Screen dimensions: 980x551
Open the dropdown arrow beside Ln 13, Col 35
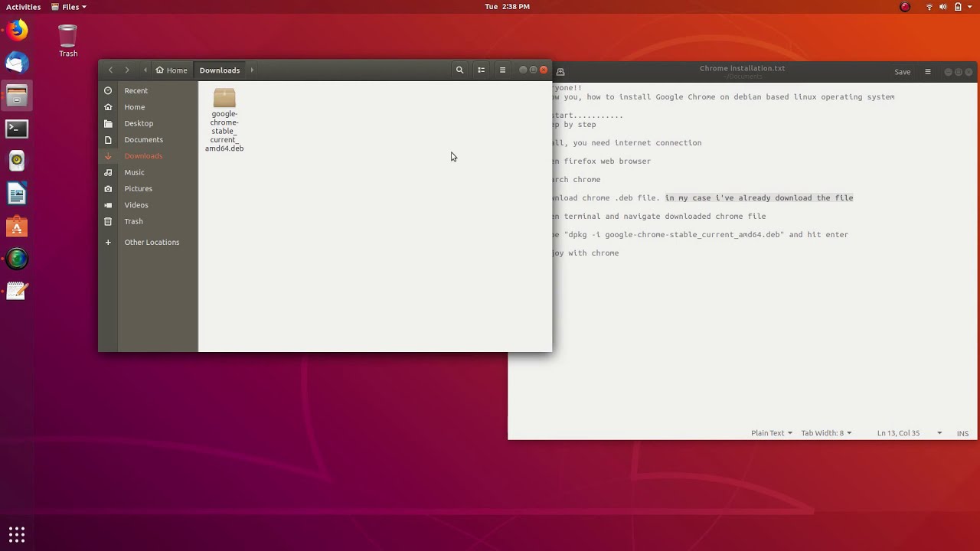pyautogui.click(x=939, y=433)
